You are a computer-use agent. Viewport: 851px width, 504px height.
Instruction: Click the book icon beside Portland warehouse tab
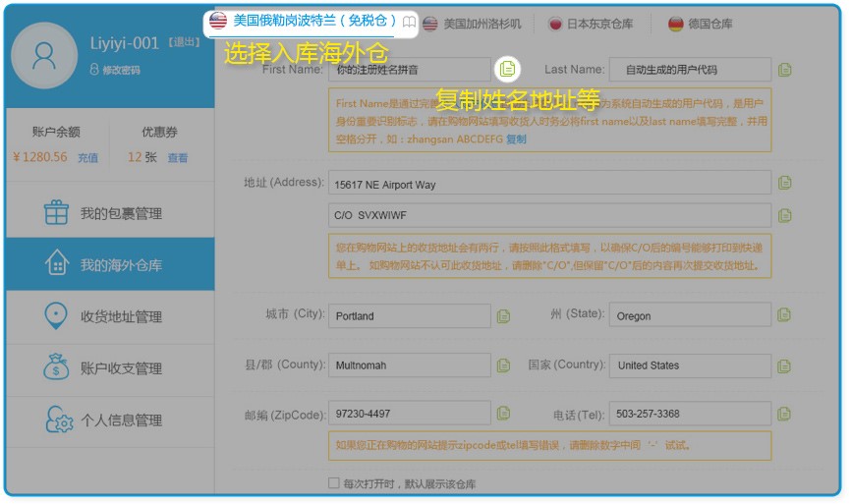[x=409, y=23]
